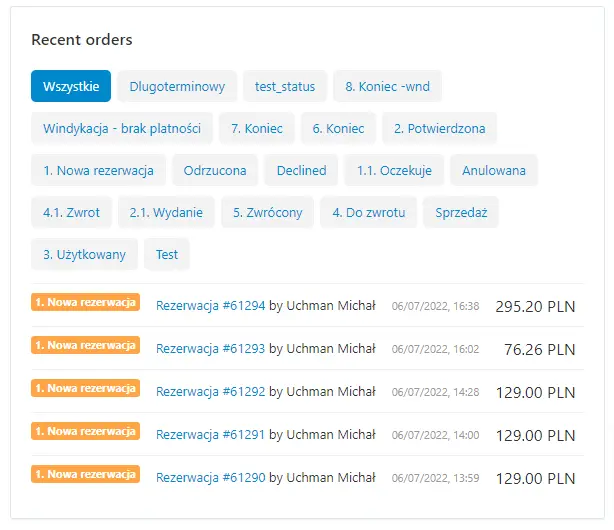Filter by 1. Nowa rezerwacja tab
The height and width of the screenshot is (530, 614).
[98, 170]
